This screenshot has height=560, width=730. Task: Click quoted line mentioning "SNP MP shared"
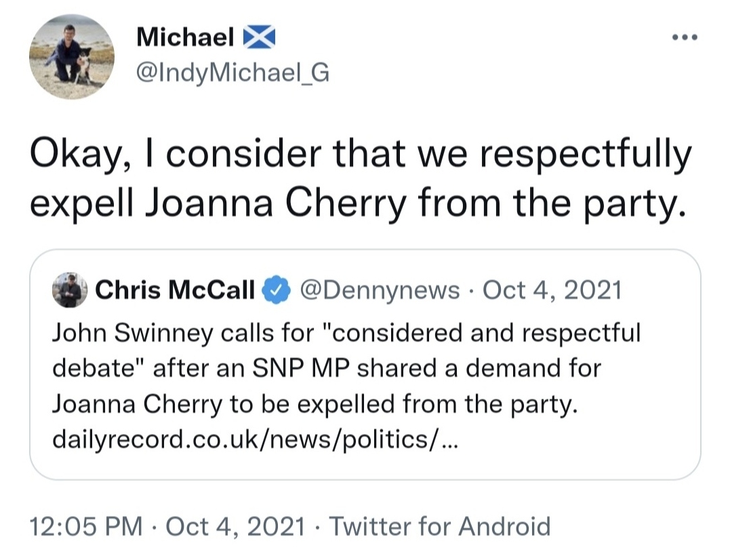tap(327, 368)
